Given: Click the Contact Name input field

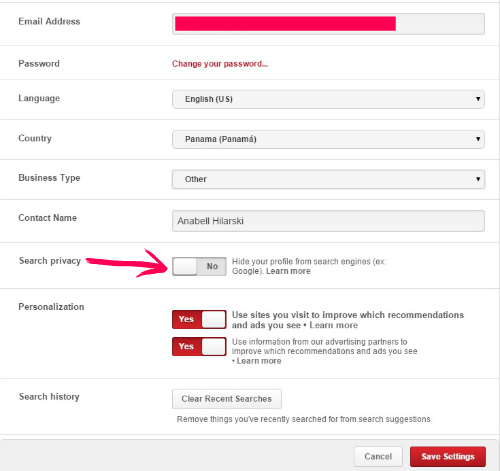Looking at the screenshot, I should click(328, 221).
